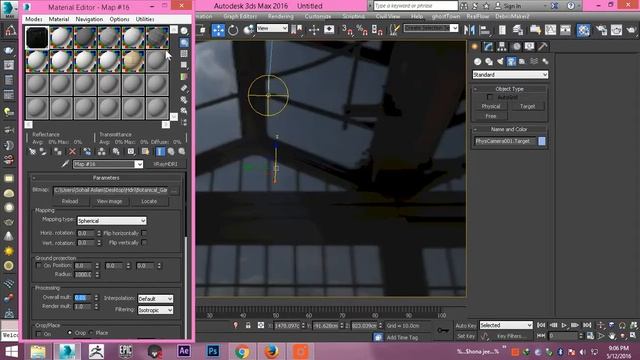Open the Material menu in Material Editor
The image size is (640, 360).
(59, 19)
